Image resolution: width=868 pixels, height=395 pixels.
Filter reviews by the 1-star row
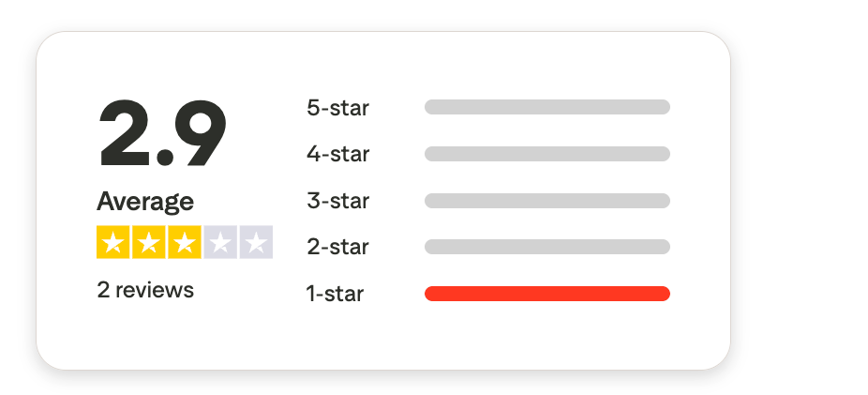tap(487, 294)
